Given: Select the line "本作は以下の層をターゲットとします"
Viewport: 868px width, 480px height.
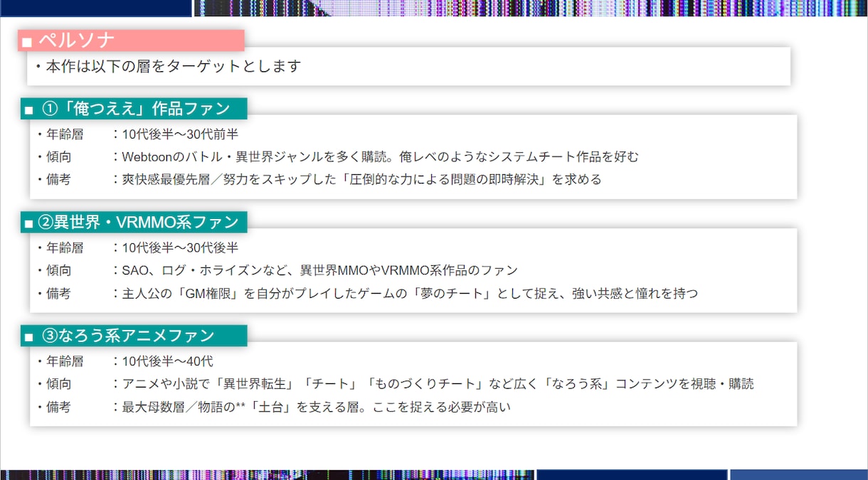Looking at the screenshot, I should (x=174, y=66).
